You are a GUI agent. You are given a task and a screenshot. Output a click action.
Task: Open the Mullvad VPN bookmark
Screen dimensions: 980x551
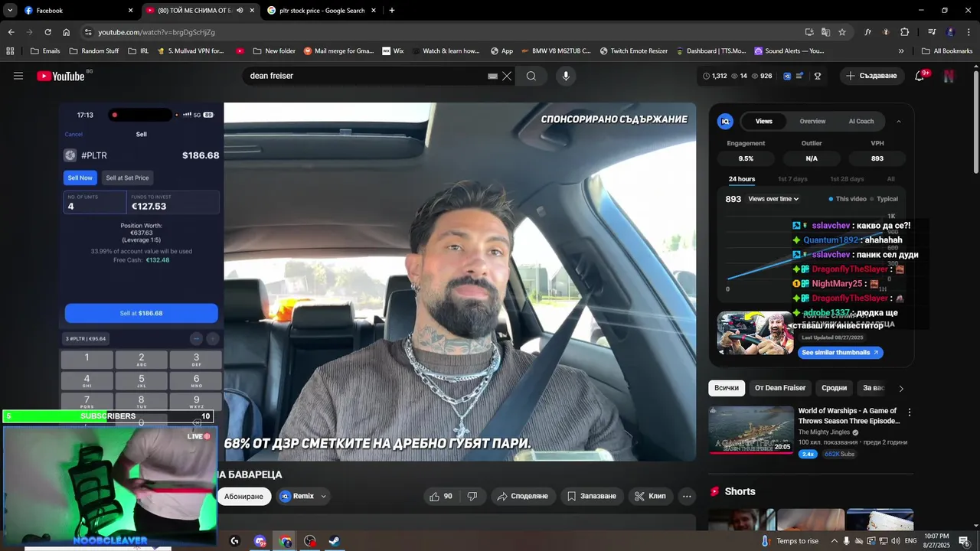click(x=190, y=51)
